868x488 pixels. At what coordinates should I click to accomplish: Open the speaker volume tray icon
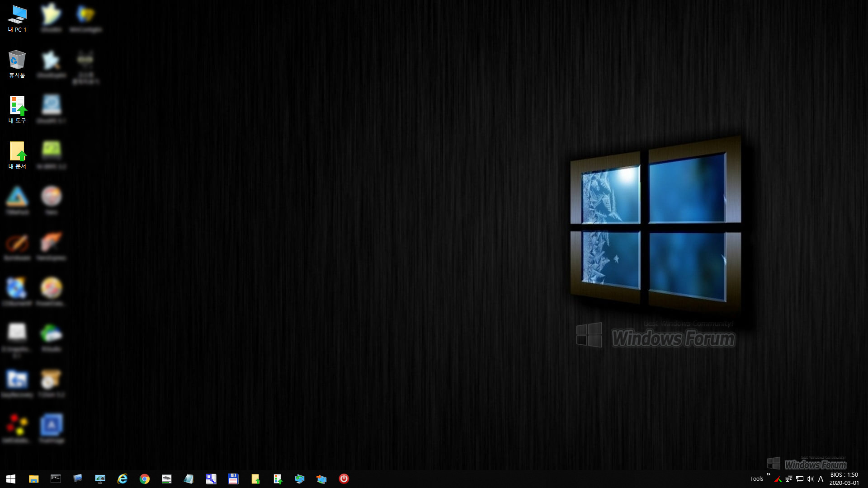(810, 479)
